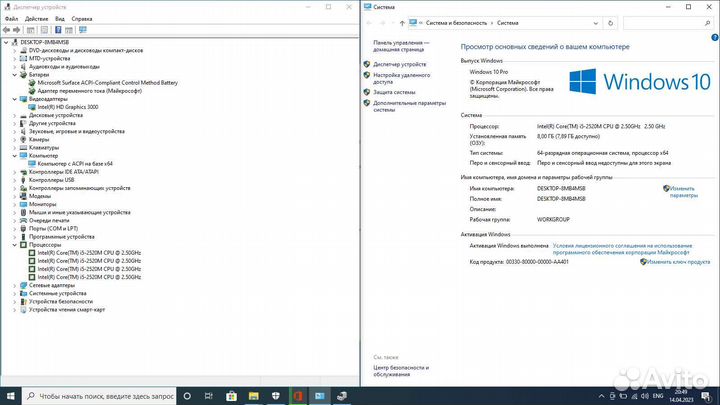Click the Help icon in Device Manager toolbar
The width and height of the screenshot is (720, 405).
point(58,30)
